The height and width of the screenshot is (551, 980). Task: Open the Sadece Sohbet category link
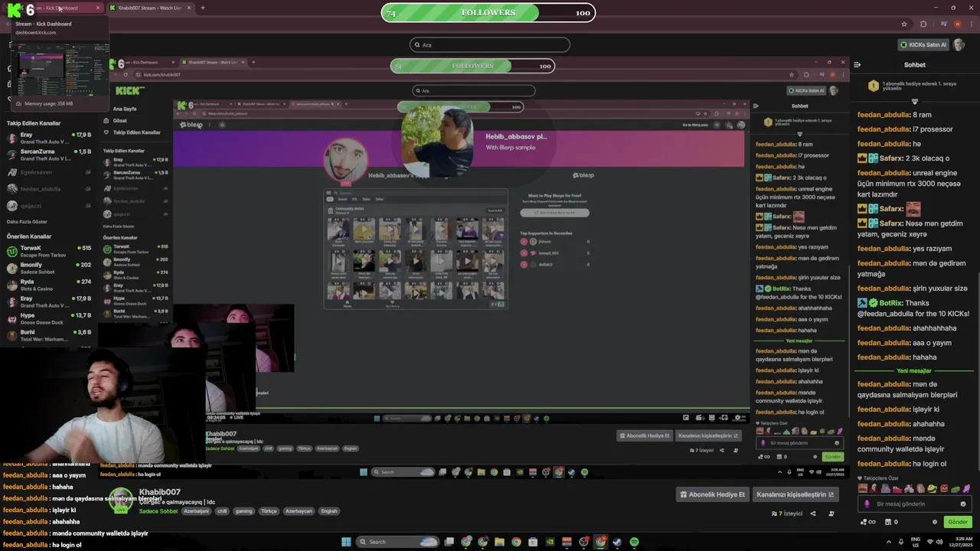158,511
